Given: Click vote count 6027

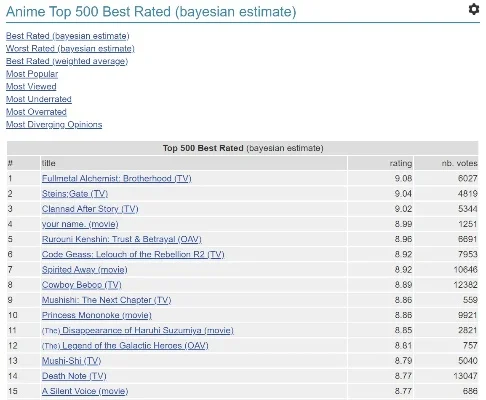Looking at the screenshot, I should [468, 179].
